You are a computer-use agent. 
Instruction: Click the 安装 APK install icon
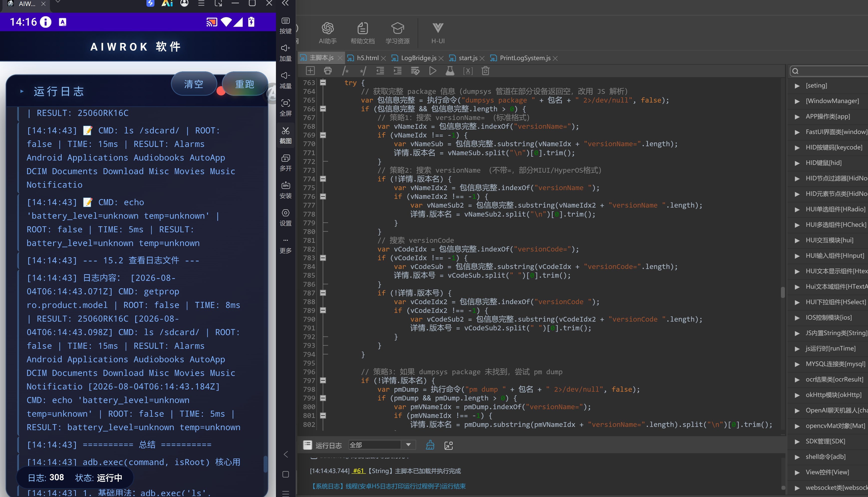click(x=286, y=190)
